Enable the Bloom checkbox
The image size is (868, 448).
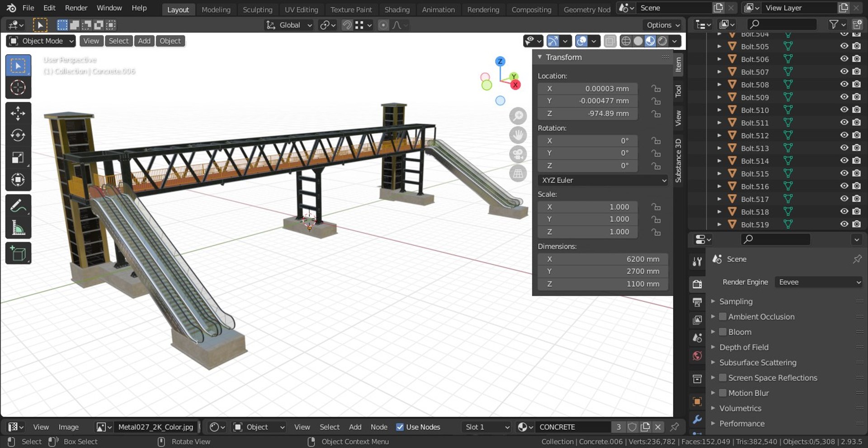[x=723, y=332]
